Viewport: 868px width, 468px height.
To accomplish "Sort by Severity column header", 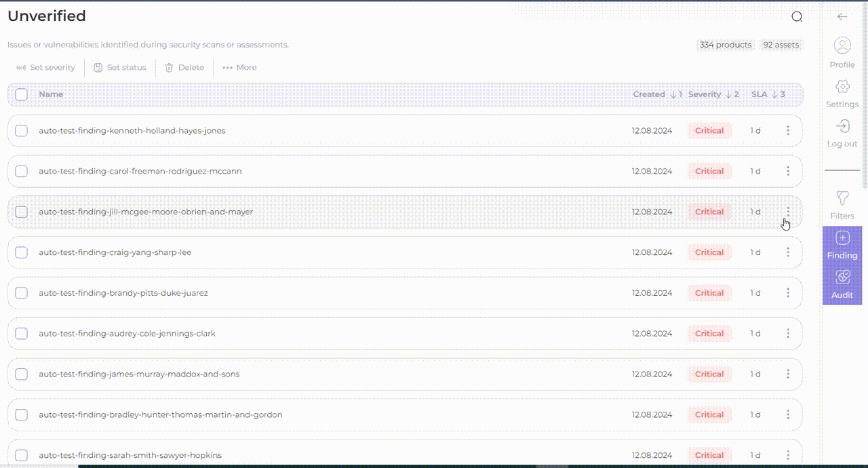I will point(705,94).
